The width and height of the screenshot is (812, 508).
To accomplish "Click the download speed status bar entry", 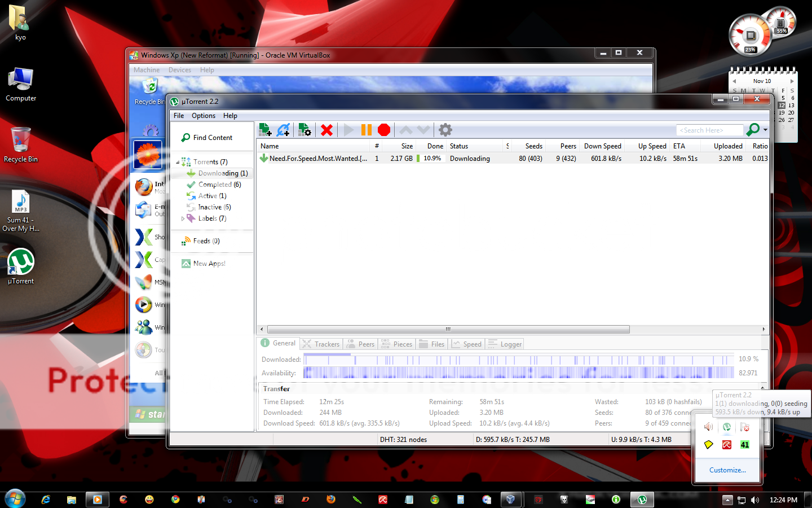I will [x=513, y=440].
